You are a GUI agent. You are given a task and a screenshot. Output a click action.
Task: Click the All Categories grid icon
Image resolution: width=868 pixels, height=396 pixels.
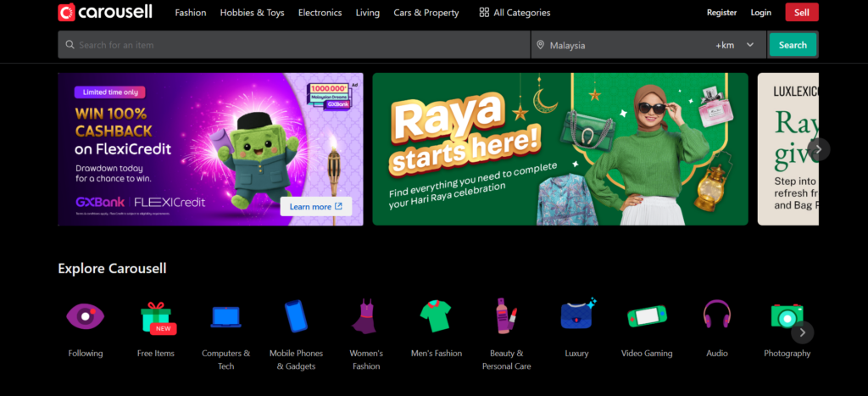[484, 12]
